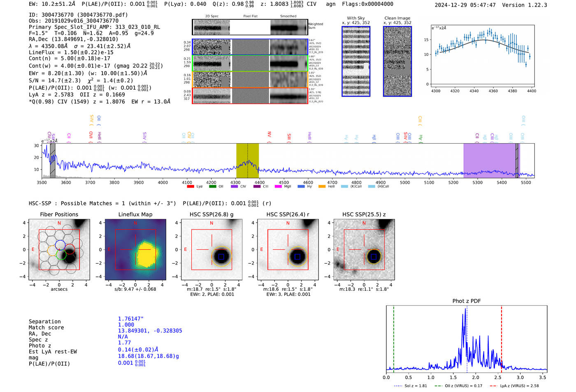Click the EW: 10.2±51.2Å header value
This screenshot has width=576, height=392.
tap(52, 4)
